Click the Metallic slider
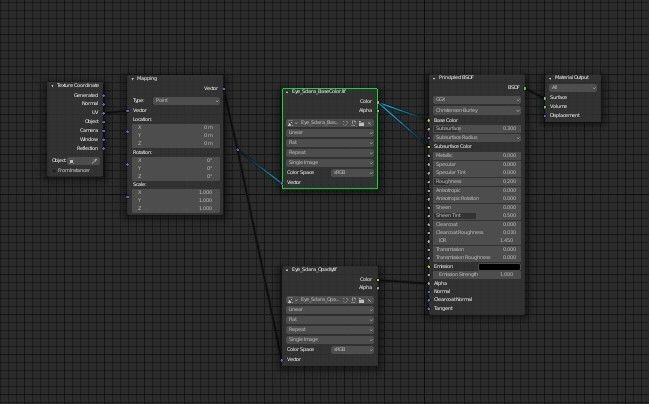The width and height of the screenshot is (649, 404). (x=477, y=155)
